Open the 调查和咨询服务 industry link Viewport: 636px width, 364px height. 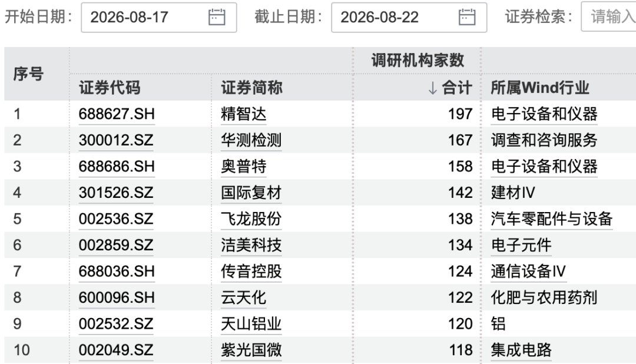pyautogui.click(x=544, y=140)
